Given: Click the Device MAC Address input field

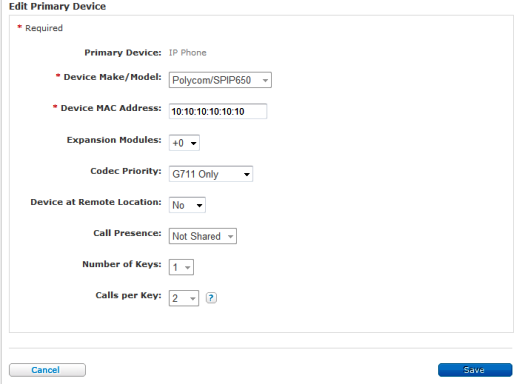Looking at the screenshot, I should point(218,111).
